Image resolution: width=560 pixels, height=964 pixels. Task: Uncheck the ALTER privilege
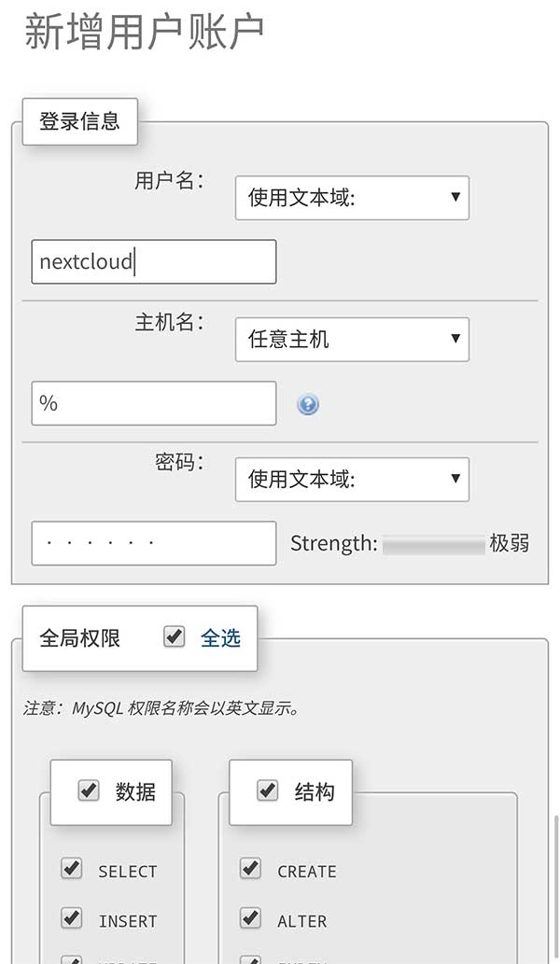pyautogui.click(x=250, y=918)
